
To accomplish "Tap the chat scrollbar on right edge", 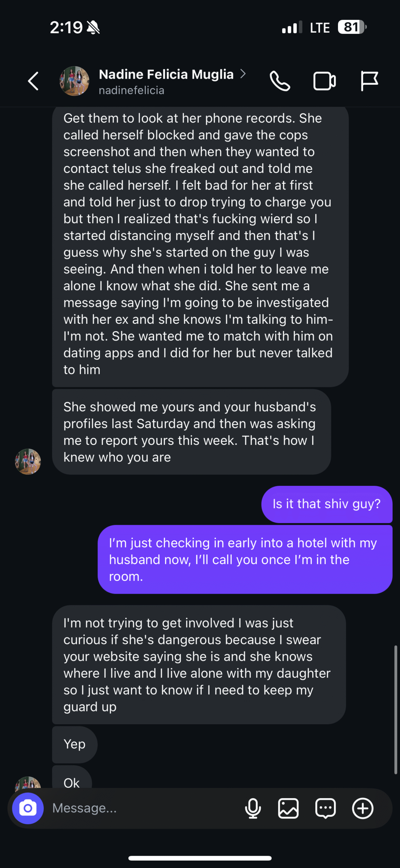I will coord(395,709).
